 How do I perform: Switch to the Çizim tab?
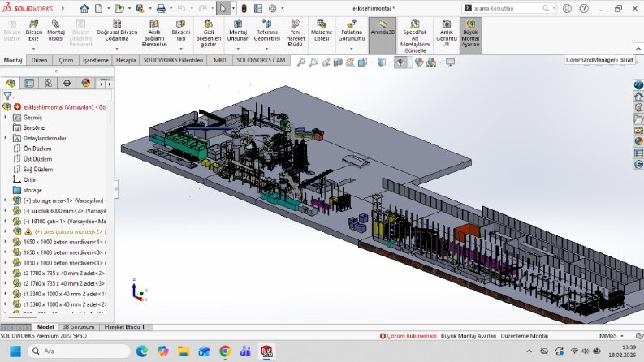click(66, 60)
